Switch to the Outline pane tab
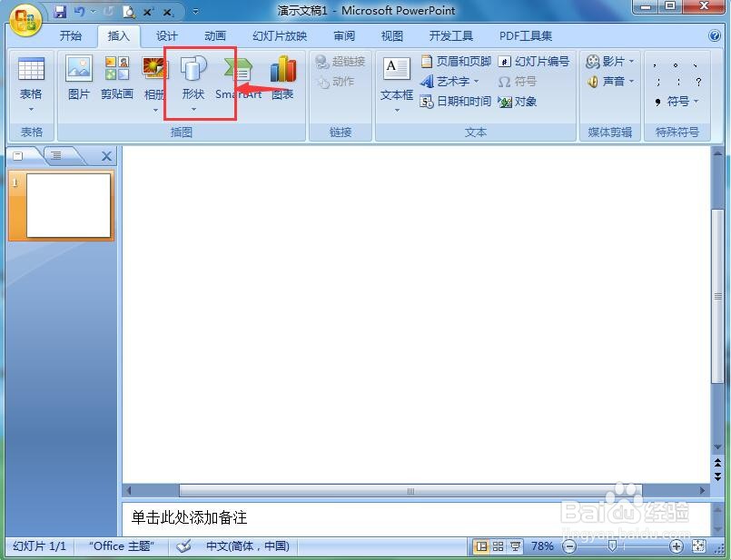 [57, 155]
